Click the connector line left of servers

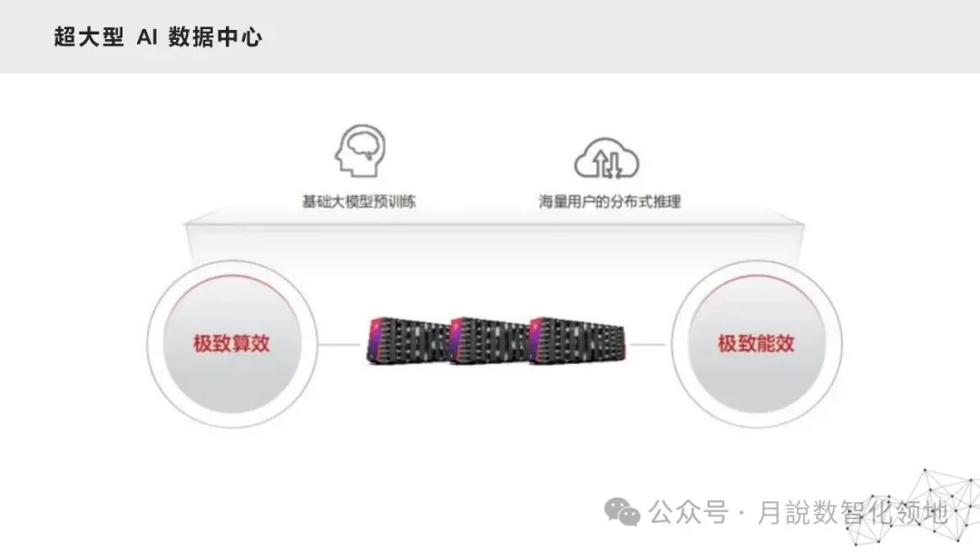(x=339, y=344)
